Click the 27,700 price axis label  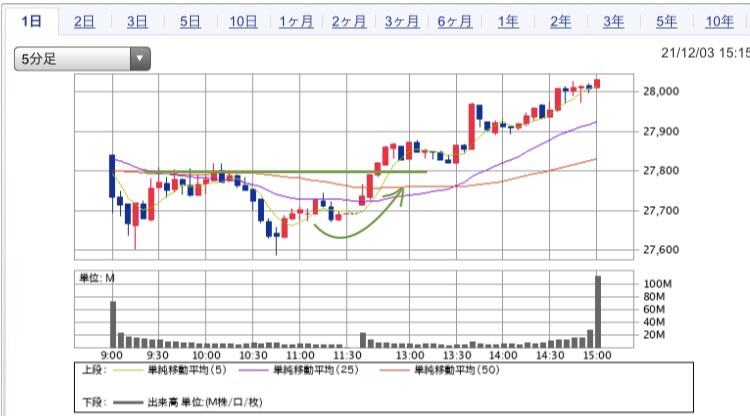661,210
